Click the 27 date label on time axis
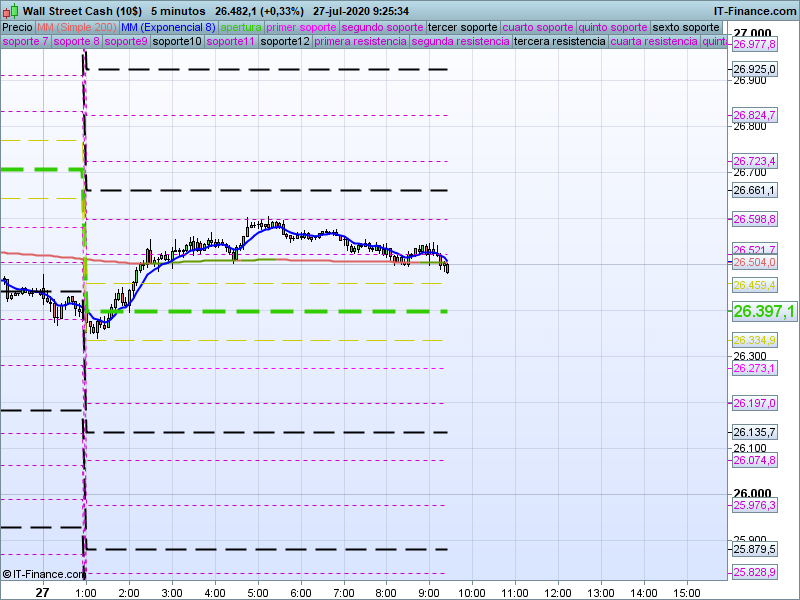This screenshot has height=600, width=800. point(42,592)
